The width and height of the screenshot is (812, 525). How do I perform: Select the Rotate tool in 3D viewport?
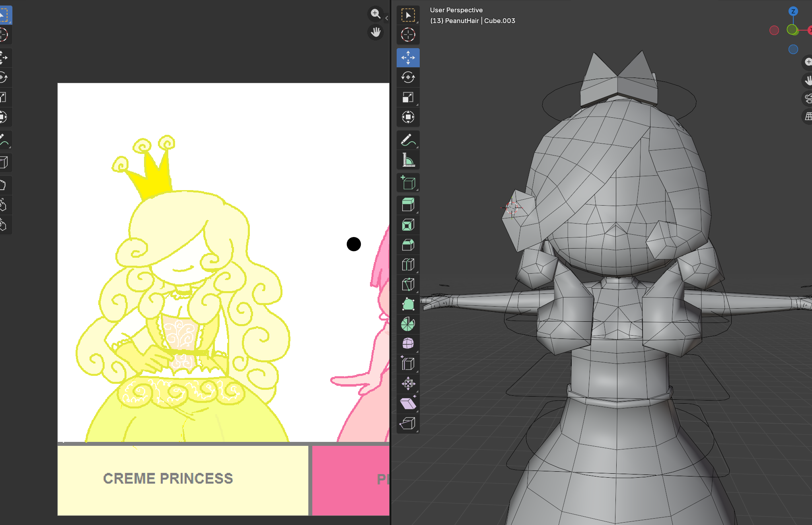(408, 78)
